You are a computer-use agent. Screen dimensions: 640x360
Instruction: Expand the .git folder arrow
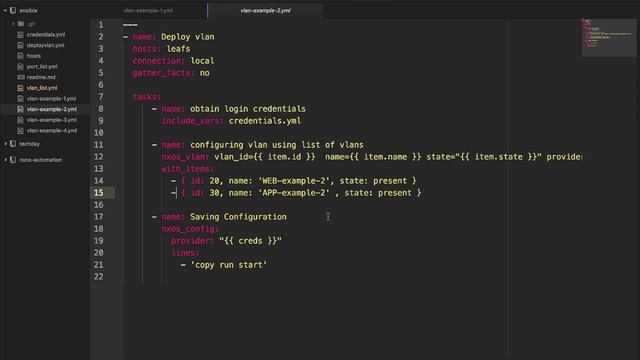click(x=13, y=24)
